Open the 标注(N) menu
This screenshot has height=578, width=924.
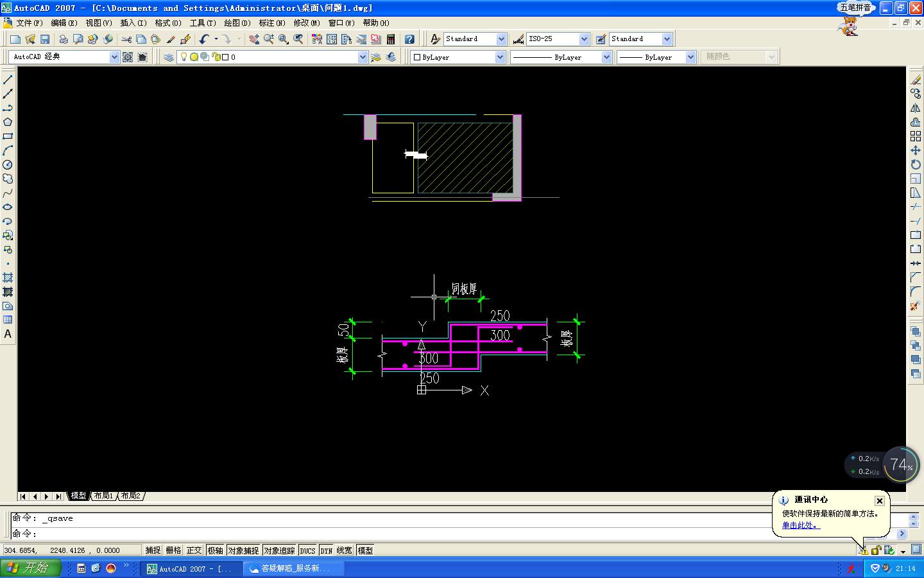click(x=272, y=22)
